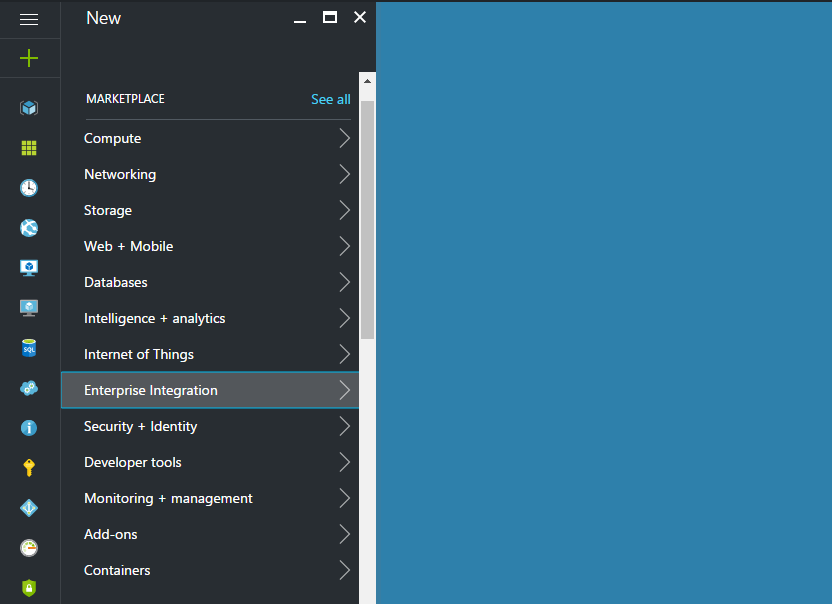
Task: Expand Internet of Things chevron arrow
Action: pyautogui.click(x=345, y=355)
